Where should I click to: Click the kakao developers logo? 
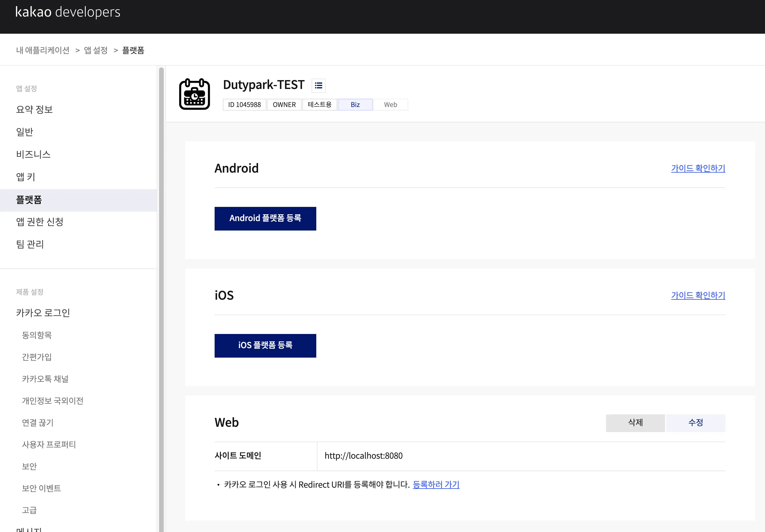point(68,12)
